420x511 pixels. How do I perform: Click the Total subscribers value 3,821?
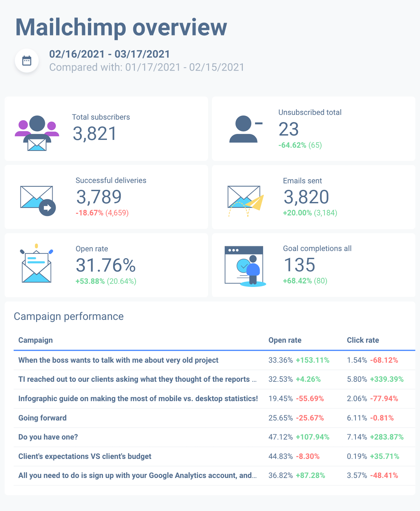click(95, 134)
